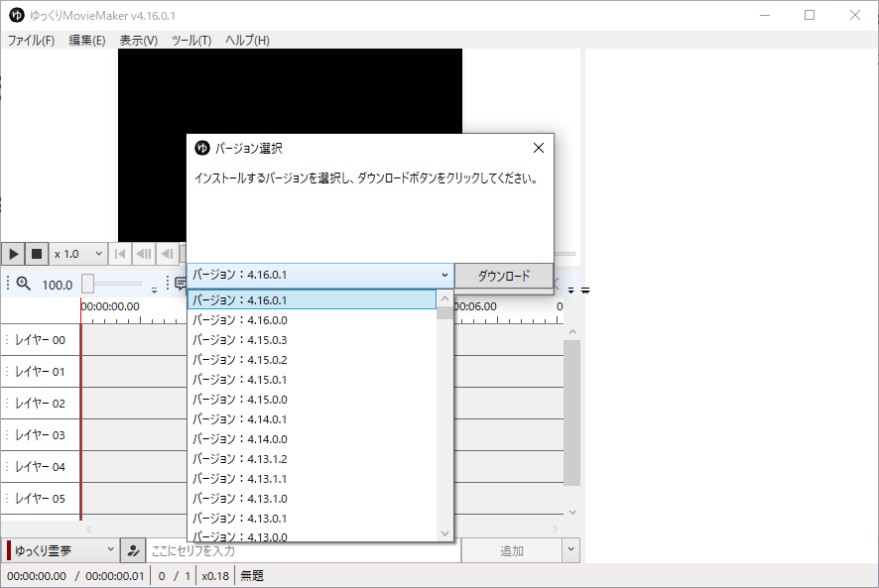
Task: Click the zoom value 100.0
Action: pos(58,285)
